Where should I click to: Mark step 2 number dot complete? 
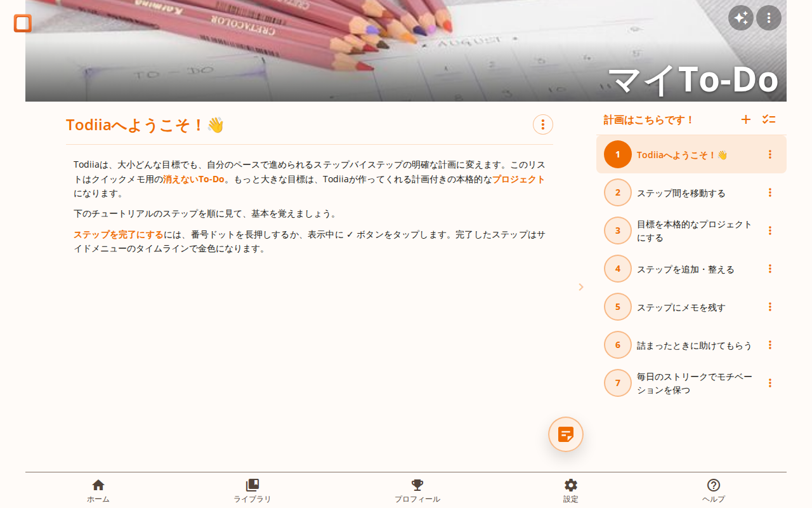click(x=618, y=192)
